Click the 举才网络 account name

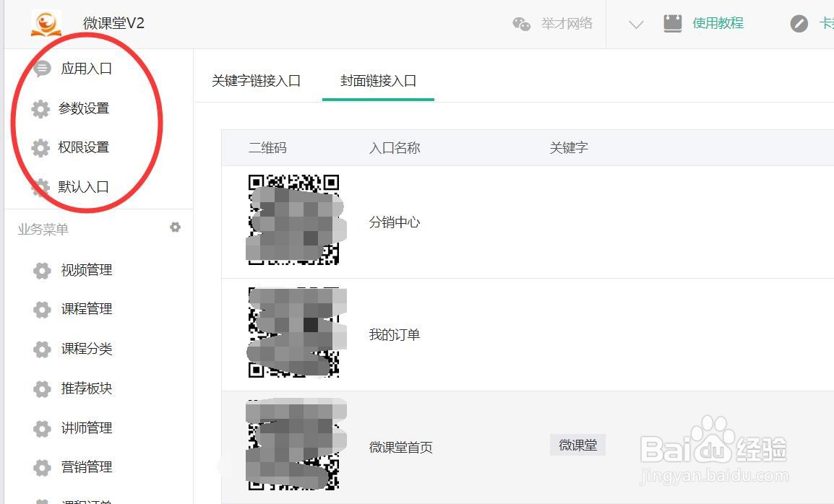click(x=567, y=23)
